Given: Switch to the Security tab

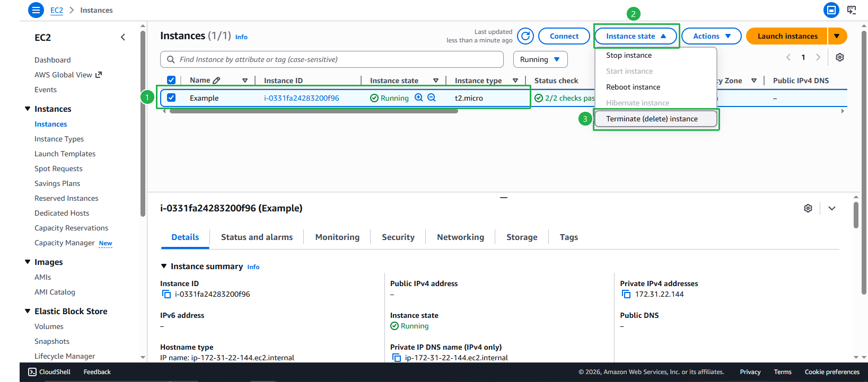Looking at the screenshot, I should click(x=398, y=237).
